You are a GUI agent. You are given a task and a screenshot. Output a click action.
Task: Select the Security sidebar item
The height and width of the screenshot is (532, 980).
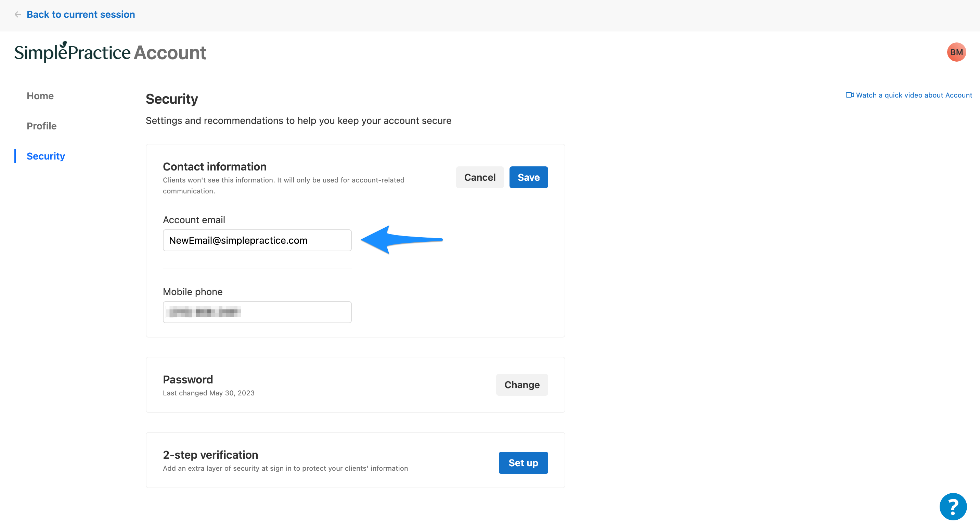pos(46,156)
